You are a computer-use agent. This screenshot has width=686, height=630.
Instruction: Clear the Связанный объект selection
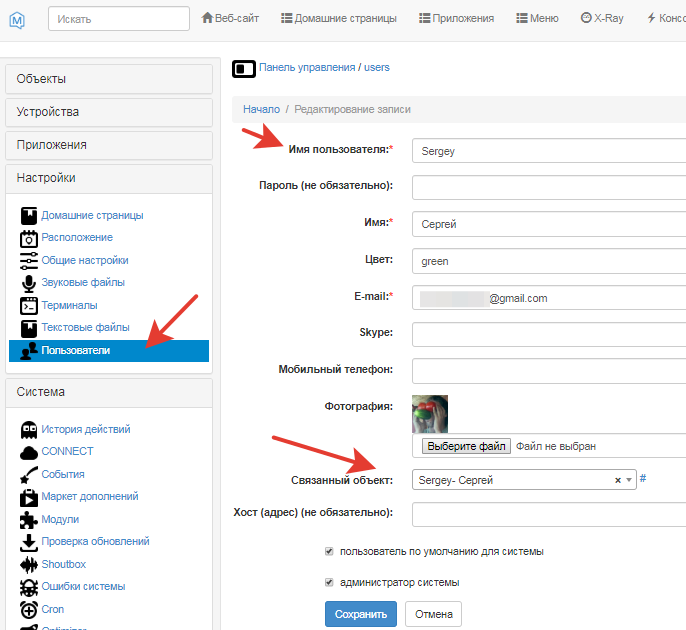(x=618, y=480)
